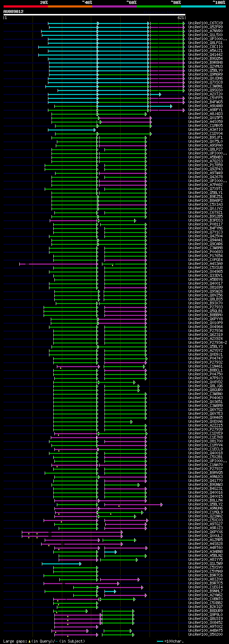Screen dimensions: 229x644
Task: Click the orange ~40% identity color swatch
Action: (70, 6)
